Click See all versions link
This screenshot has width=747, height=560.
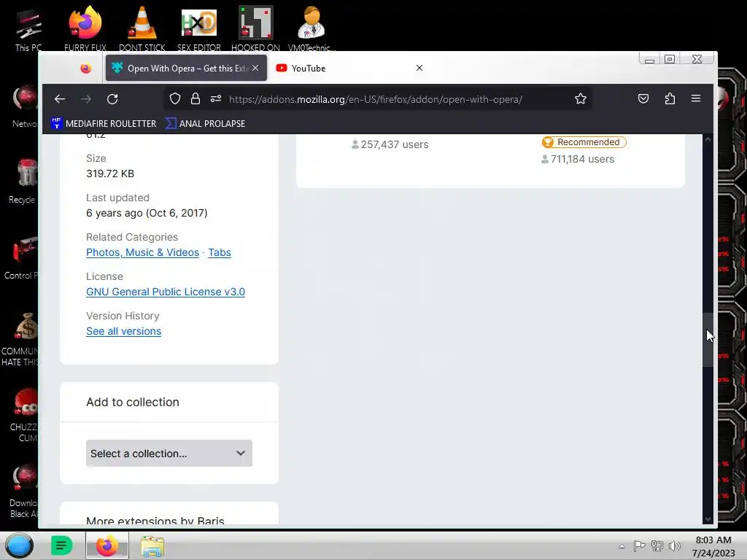[123, 331]
